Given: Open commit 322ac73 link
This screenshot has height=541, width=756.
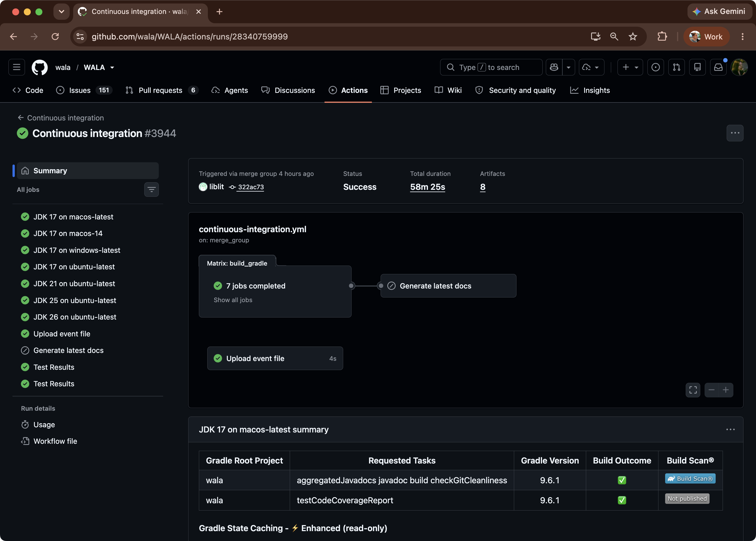Looking at the screenshot, I should 251,187.
